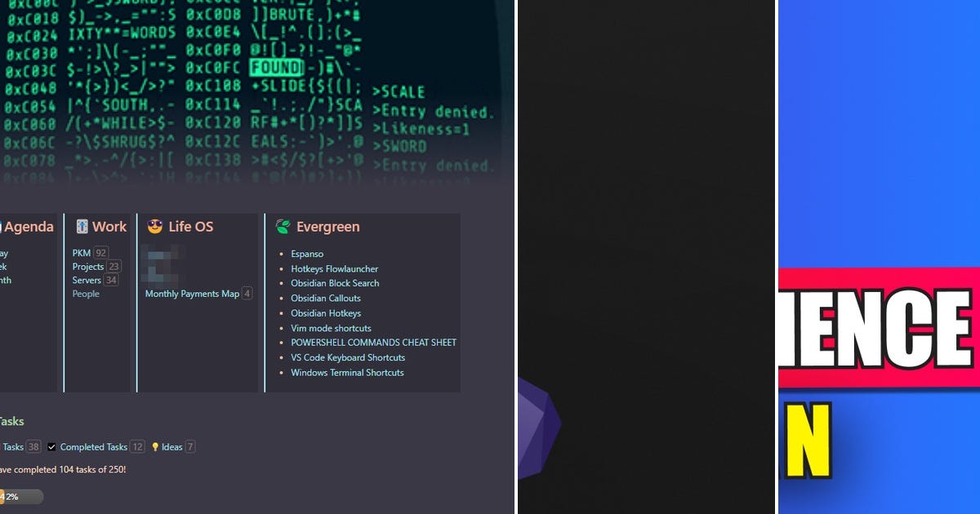
Task: Open the POWERSHELL COMMANDS CHEAT SHEET
Action: (x=374, y=343)
